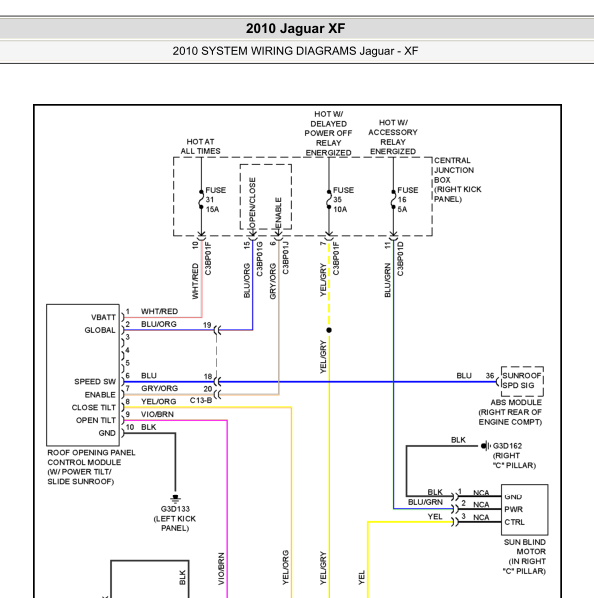Image resolution: width=594 pixels, height=598 pixels.
Task: Select the "FUSE 16 5A" label
Action: [x=408, y=199]
